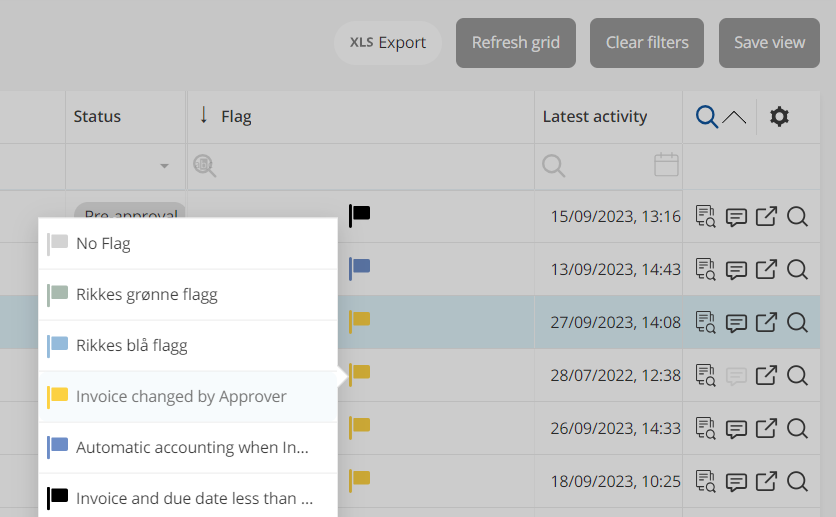Viewport: 836px width, 517px height.
Task: Pick Invoice changed by Approver flag
Action: 181,397
